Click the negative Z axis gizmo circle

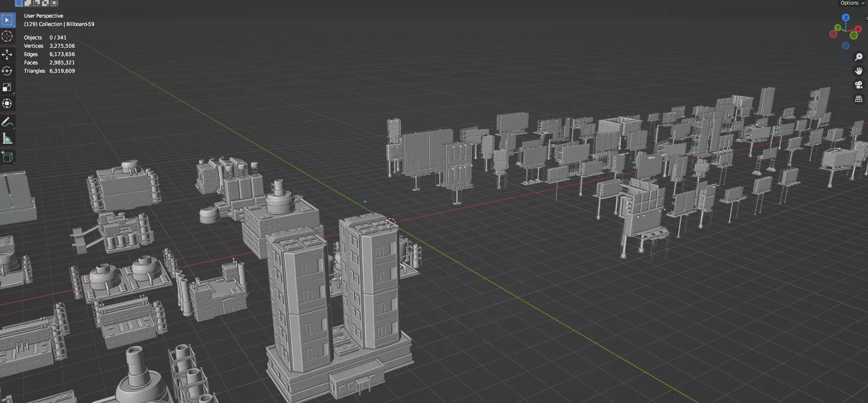tap(846, 46)
